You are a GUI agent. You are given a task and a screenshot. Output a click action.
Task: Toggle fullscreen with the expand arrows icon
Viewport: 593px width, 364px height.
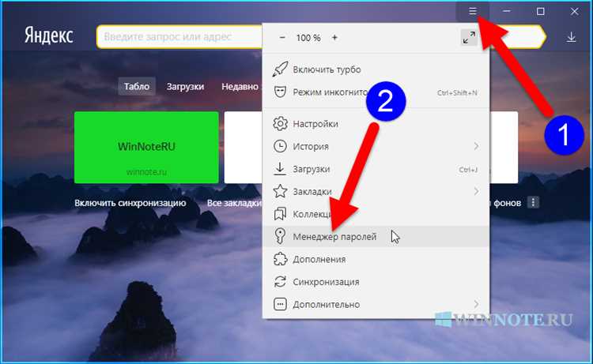coord(469,37)
